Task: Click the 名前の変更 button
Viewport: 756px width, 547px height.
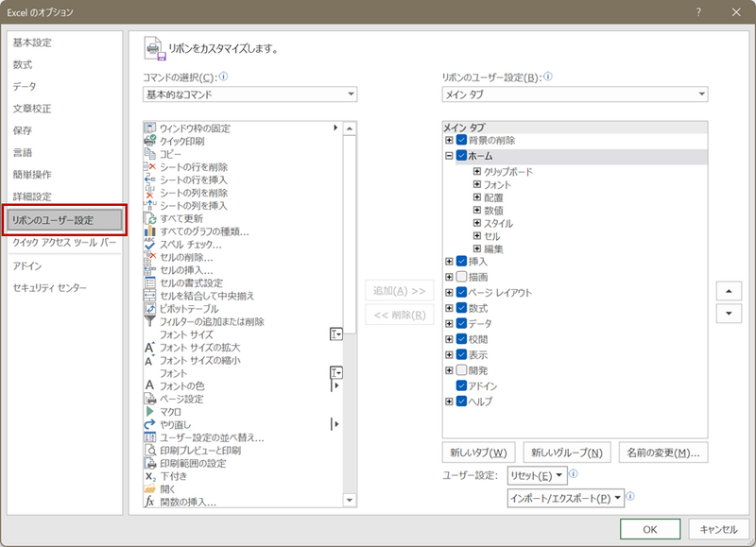Action: coord(663,453)
